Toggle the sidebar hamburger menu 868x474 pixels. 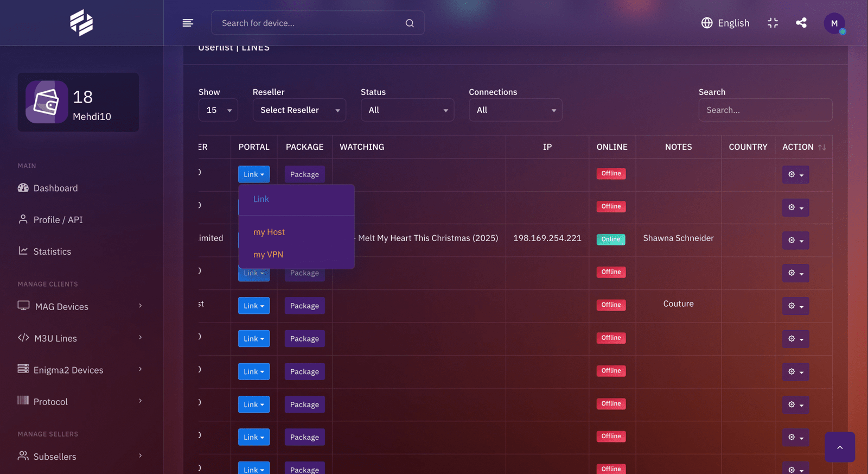click(188, 23)
